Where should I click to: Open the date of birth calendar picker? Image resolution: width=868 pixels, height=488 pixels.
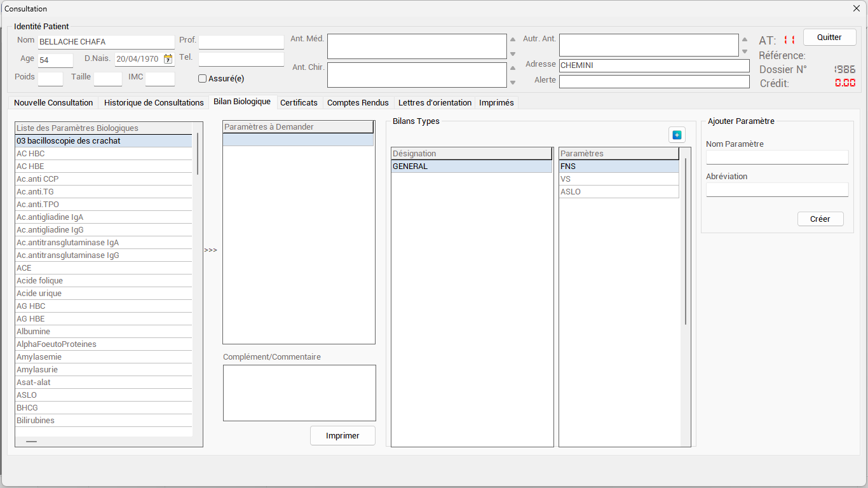pyautogui.click(x=168, y=59)
